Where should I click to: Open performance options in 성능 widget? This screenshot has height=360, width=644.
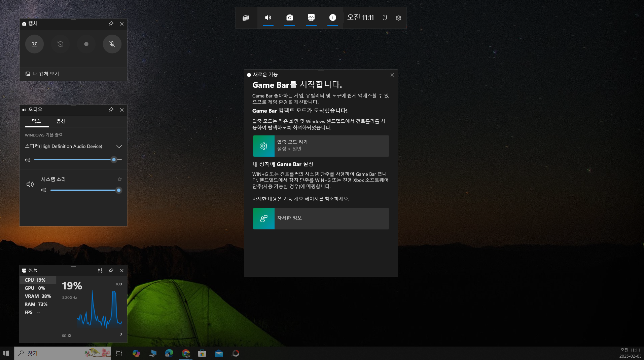point(100,271)
